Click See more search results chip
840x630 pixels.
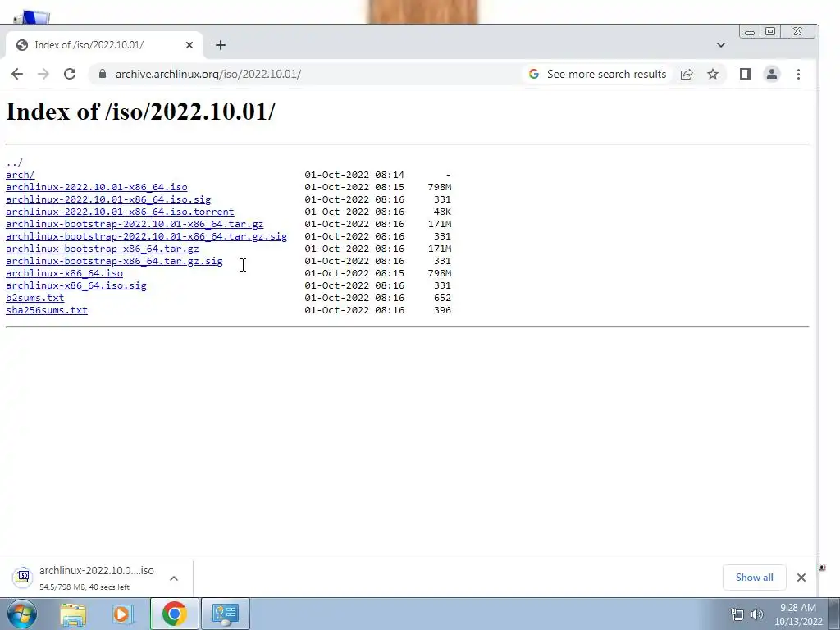(x=598, y=74)
